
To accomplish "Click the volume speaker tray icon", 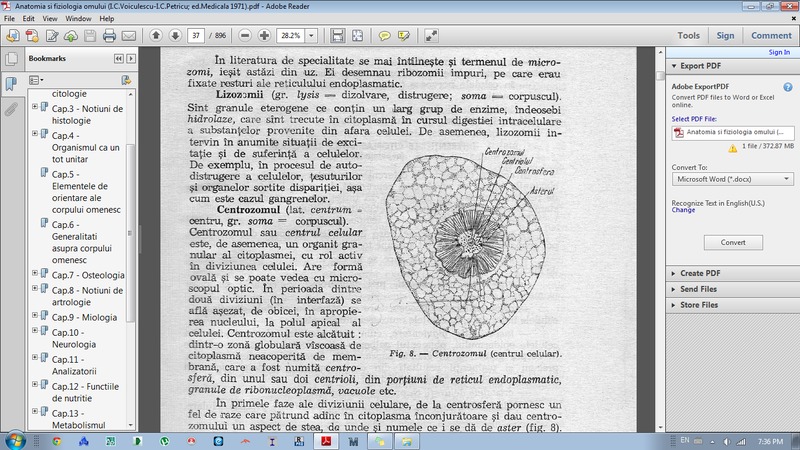I will pos(727,442).
